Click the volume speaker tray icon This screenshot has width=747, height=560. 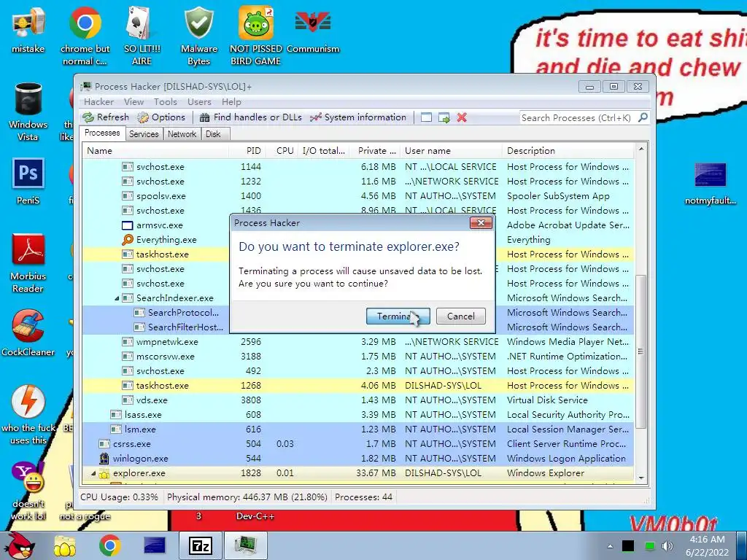[667, 546]
